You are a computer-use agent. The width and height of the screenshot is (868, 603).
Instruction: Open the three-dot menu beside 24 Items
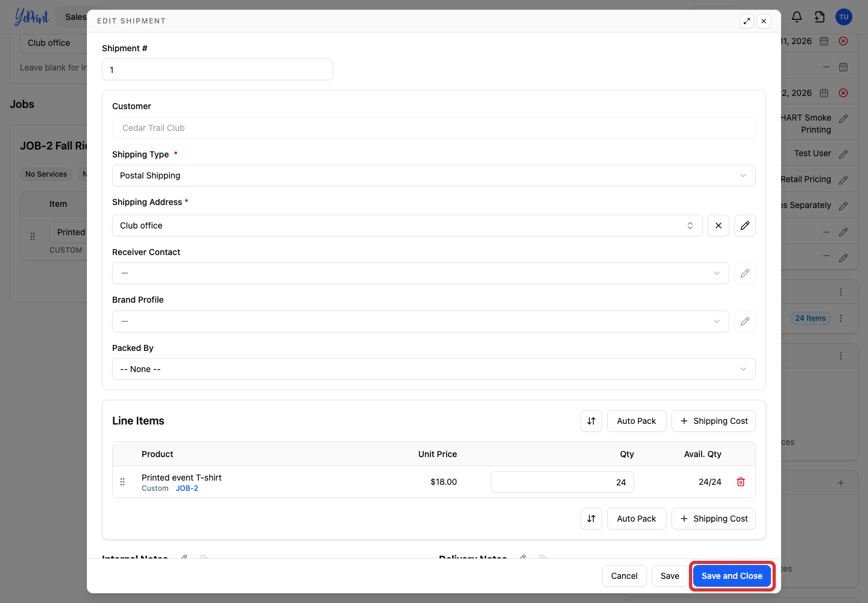click(x=841, y=318)
